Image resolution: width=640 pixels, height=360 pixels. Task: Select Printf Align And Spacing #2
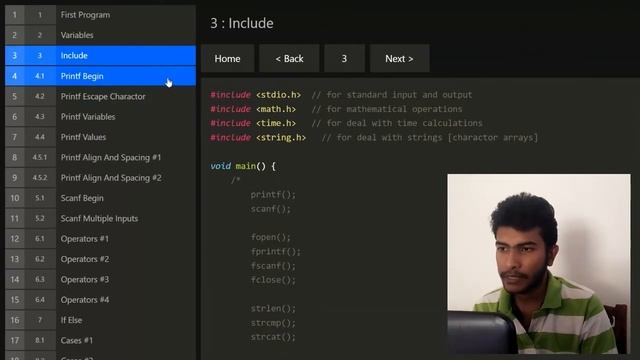100,178
